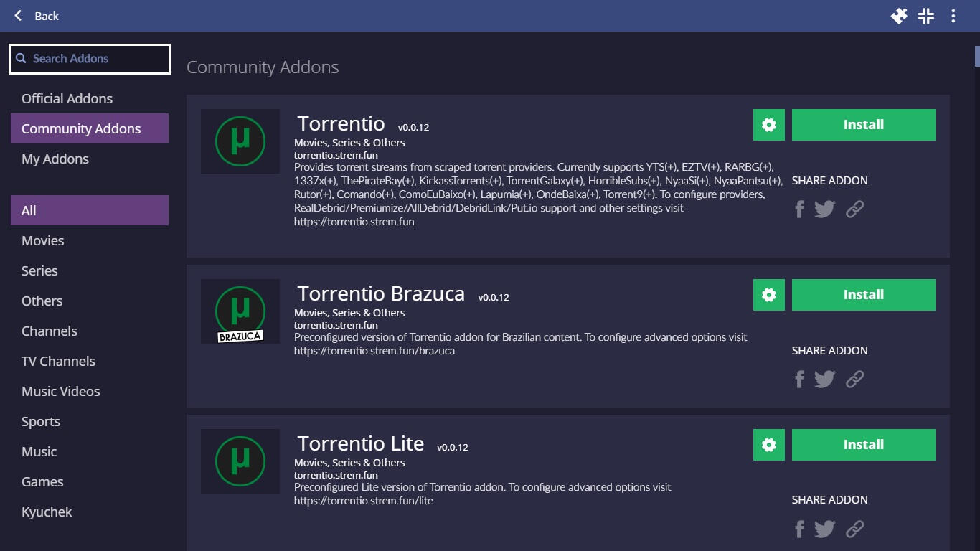The height and width of the screenshot is (551, 980).
Task: Filter addons by TV Channels
Action: pos(58,361)
